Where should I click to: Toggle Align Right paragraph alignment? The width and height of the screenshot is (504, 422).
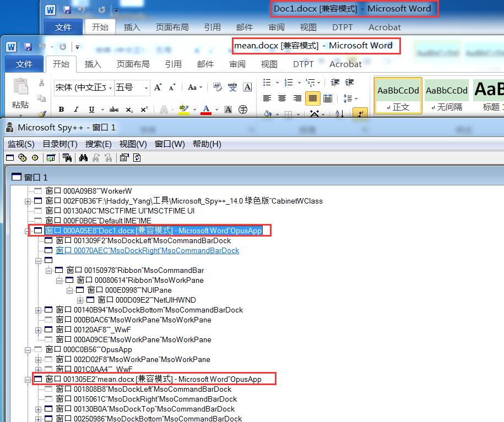tap(297, 98)
